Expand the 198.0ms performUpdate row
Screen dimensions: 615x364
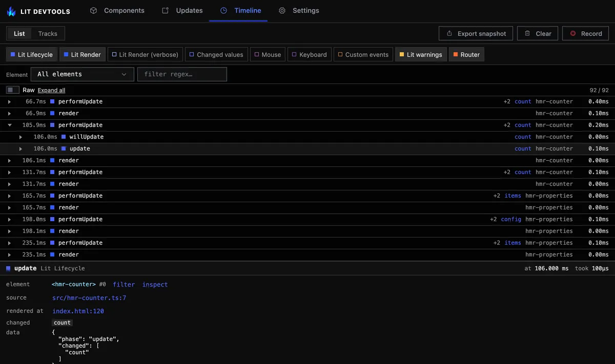[x=9, y=220]
